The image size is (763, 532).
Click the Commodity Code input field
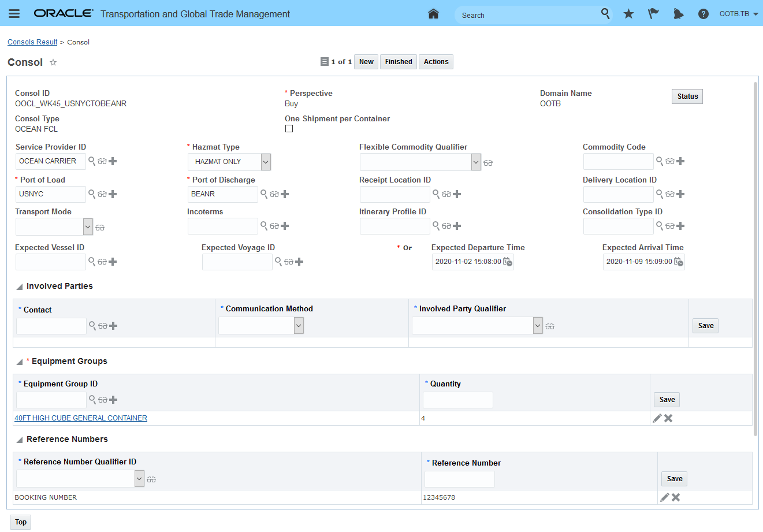click(619, 161)
